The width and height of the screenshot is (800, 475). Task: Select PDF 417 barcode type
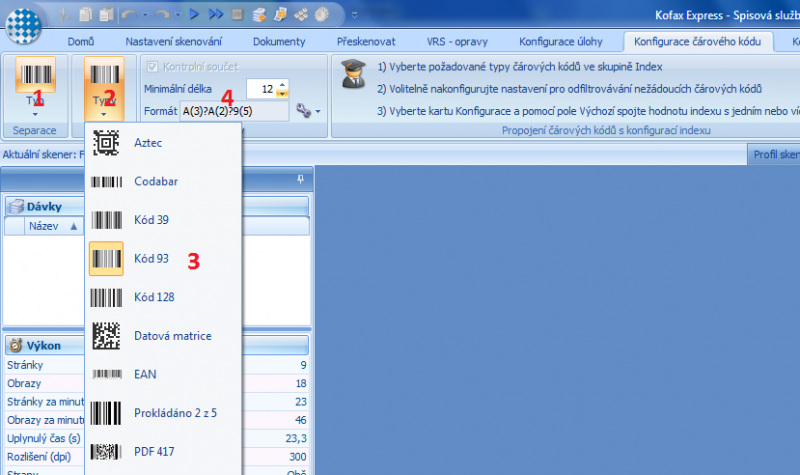pyautogui.click(x=163, y=452)
